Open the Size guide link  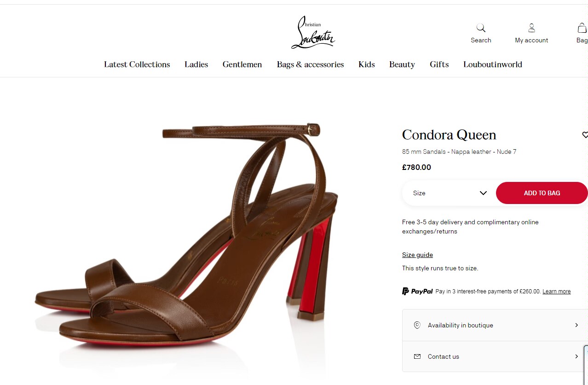pyautogui.click(x=417, y=255)
